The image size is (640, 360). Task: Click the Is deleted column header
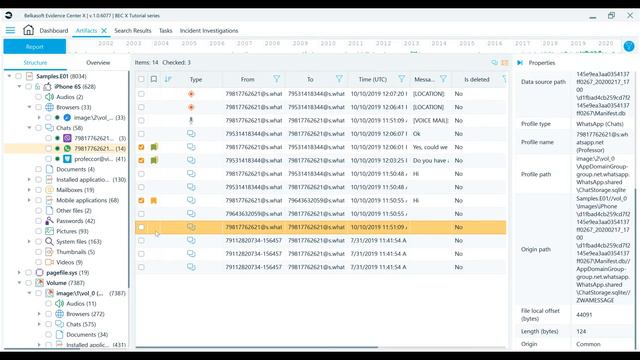tap(477, 79)
